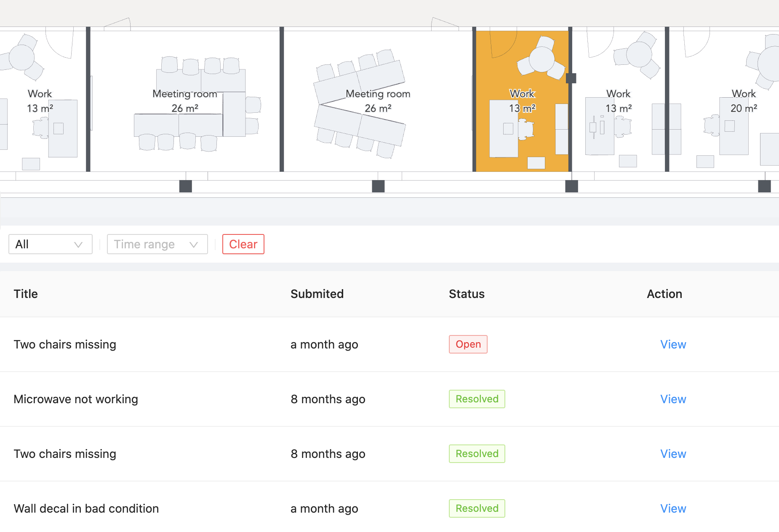Click the Submited column header
Screen dimensions: 779x532
317,294
